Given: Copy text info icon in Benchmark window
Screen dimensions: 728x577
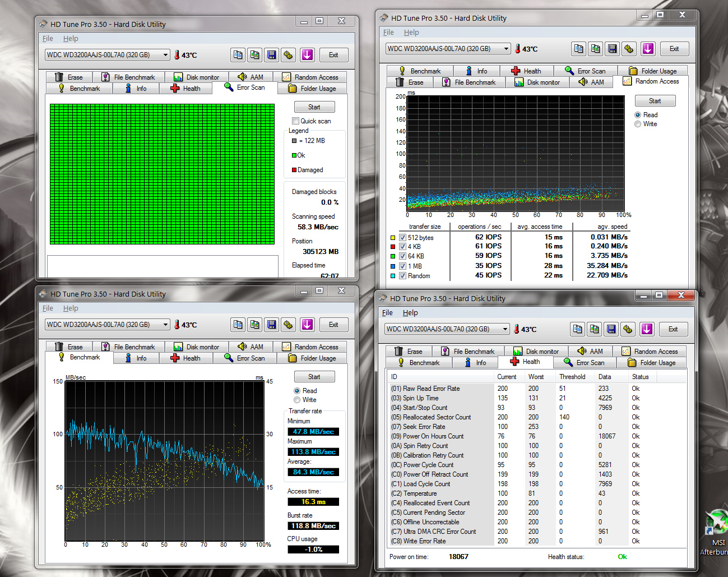Looking at the screenshot, I should pos(238,325).
